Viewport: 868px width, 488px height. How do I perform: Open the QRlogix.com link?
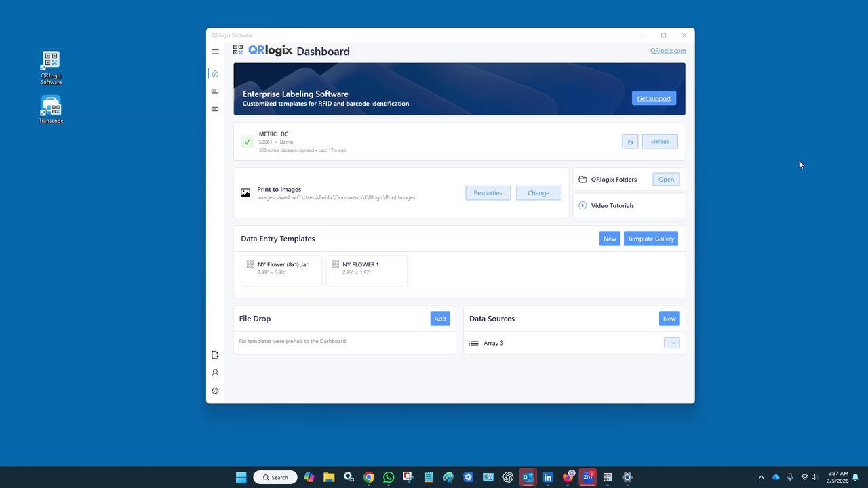668,51
